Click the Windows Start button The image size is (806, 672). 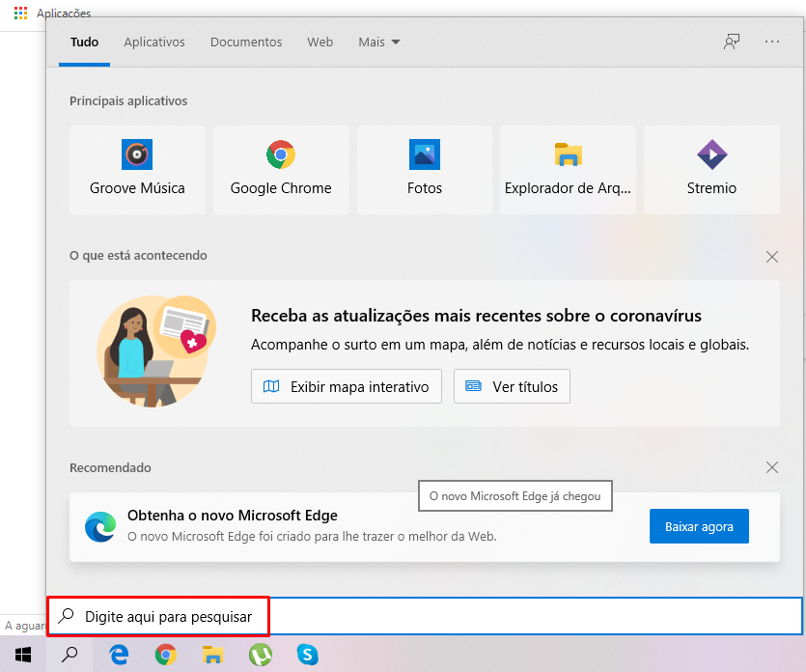[23, 655]
